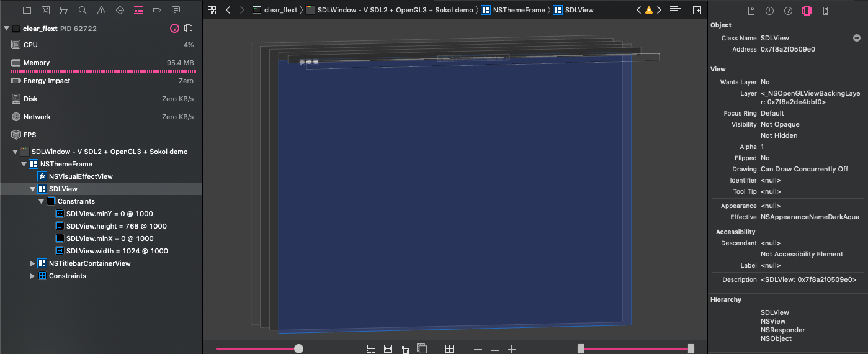This screenshot has width=868, height=354.
Task: Click the view spacing slider handle
Action: click(298, 349)
